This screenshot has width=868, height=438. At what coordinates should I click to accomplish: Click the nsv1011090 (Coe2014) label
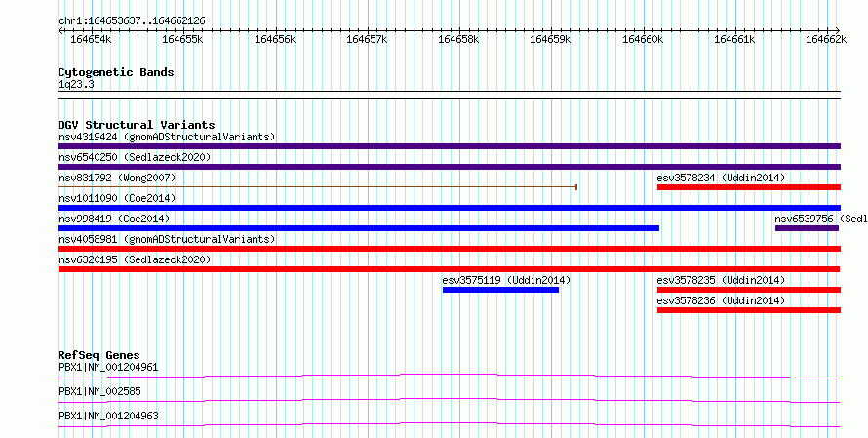pyautogui.click(x=117, y=198)
